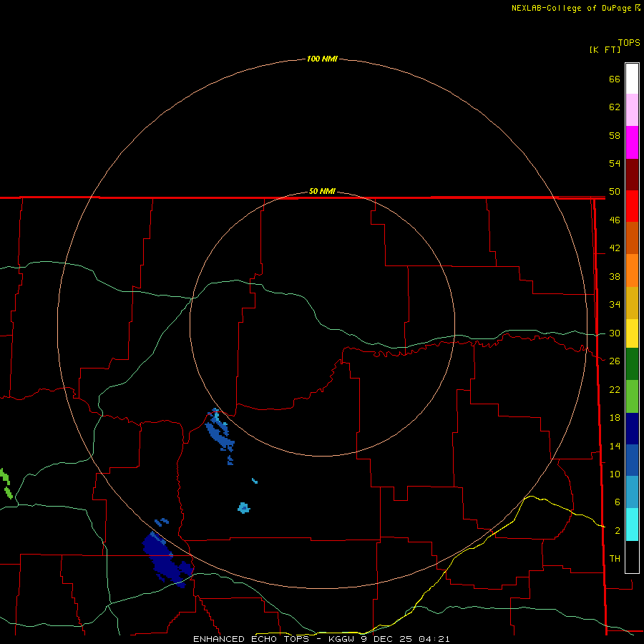
Task: Click the legend value '42'
Action: (x=615, y=248)
